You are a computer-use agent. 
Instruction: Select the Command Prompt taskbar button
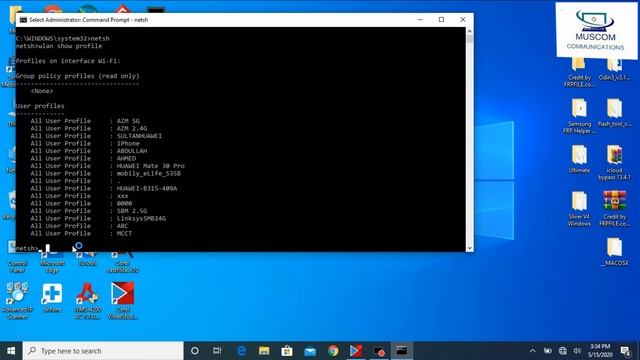(402, 351)
